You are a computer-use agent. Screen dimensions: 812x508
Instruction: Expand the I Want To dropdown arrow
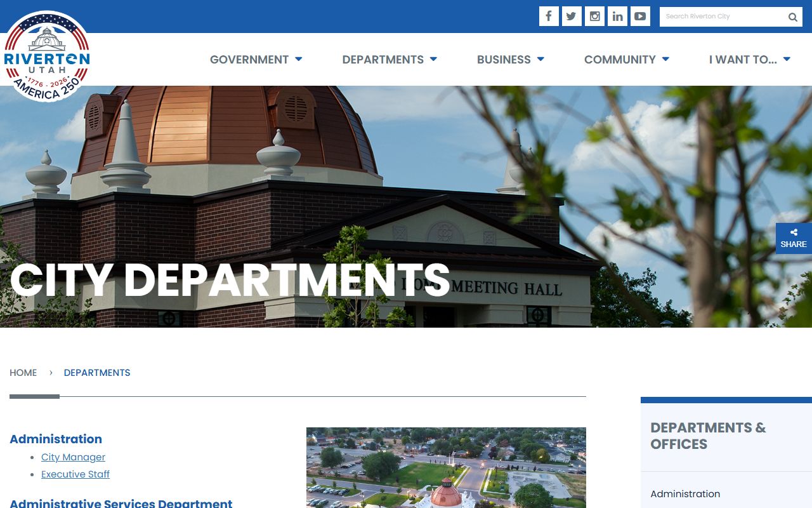787,59
